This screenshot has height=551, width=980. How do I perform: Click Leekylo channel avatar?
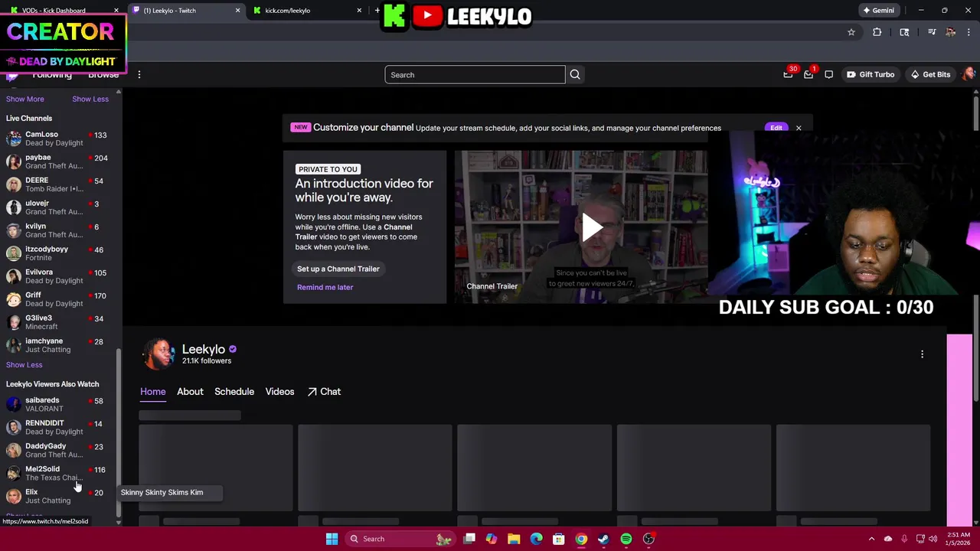click(158, 354)
